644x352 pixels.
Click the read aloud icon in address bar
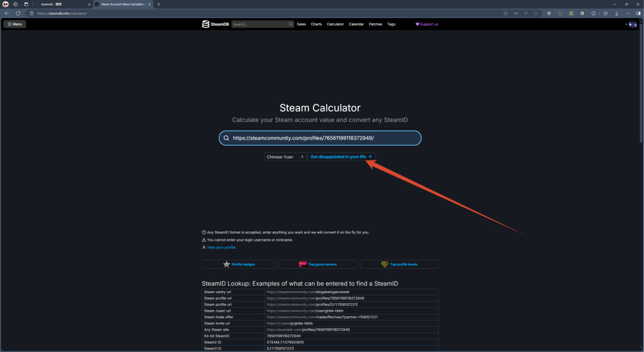526,13
